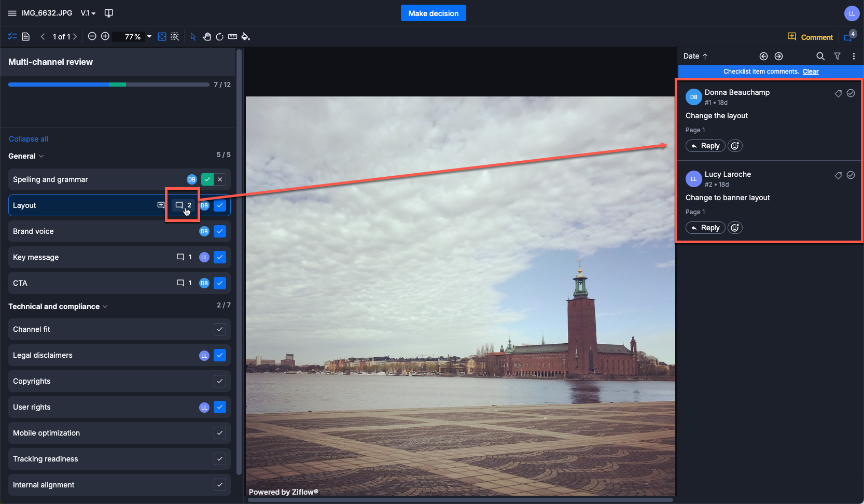Click the Clear link in blue banner
The width and height of the screenshot is (864, 504).
point(811,72)
